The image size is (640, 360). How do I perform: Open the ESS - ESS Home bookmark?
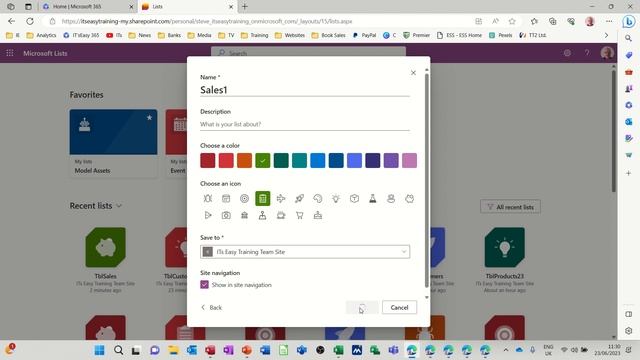tap(459, 36)
